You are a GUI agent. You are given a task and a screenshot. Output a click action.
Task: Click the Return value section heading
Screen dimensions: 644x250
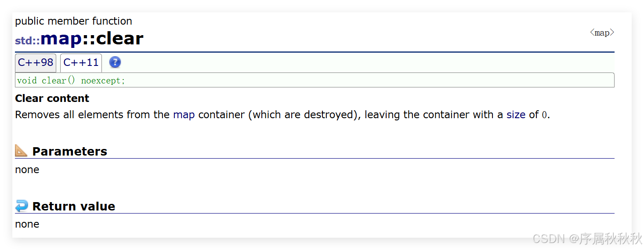(x=73, y=206)
